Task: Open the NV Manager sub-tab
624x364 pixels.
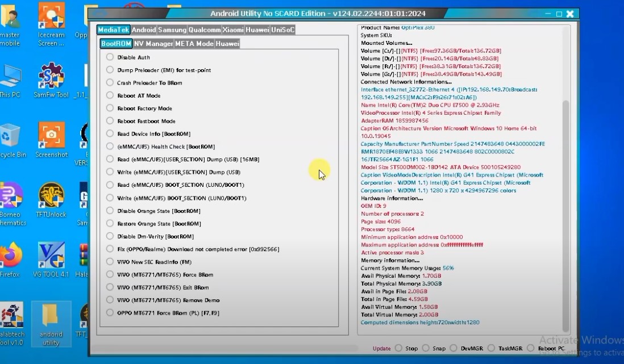Action: [x=153, y=43]
